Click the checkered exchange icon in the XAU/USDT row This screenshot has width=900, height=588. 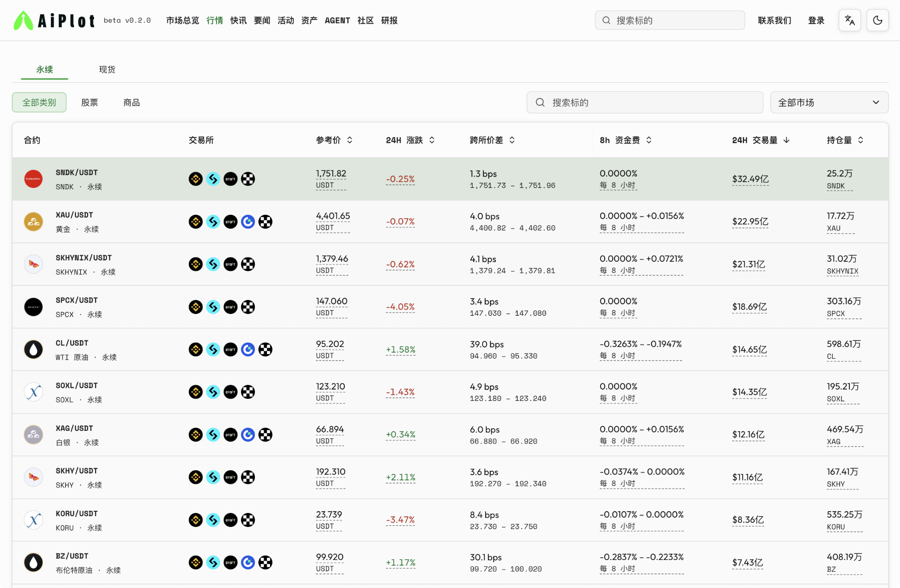coord(265,222)
